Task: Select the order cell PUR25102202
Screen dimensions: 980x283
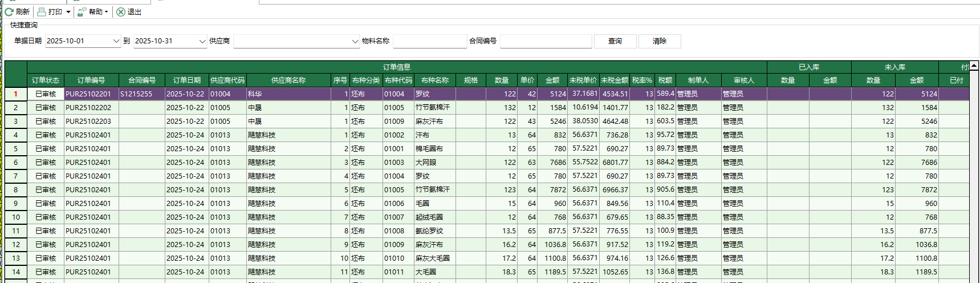Action: pos(88,108)
